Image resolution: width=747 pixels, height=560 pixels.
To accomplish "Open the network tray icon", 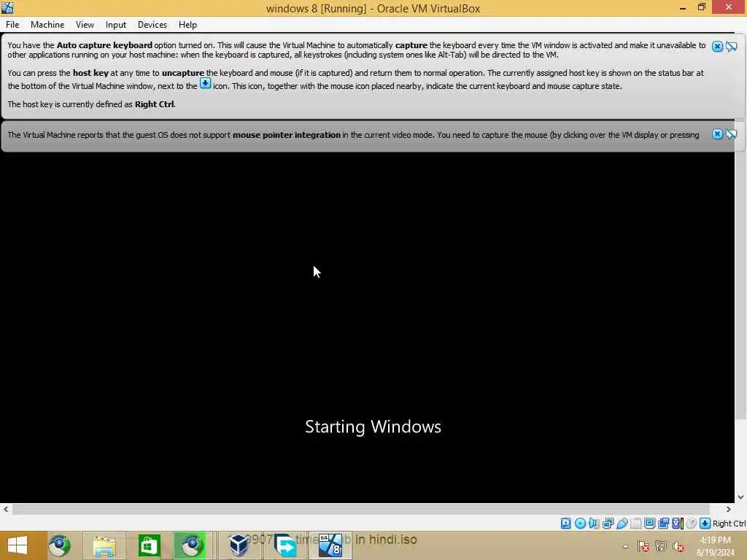I will pos(661,546).
